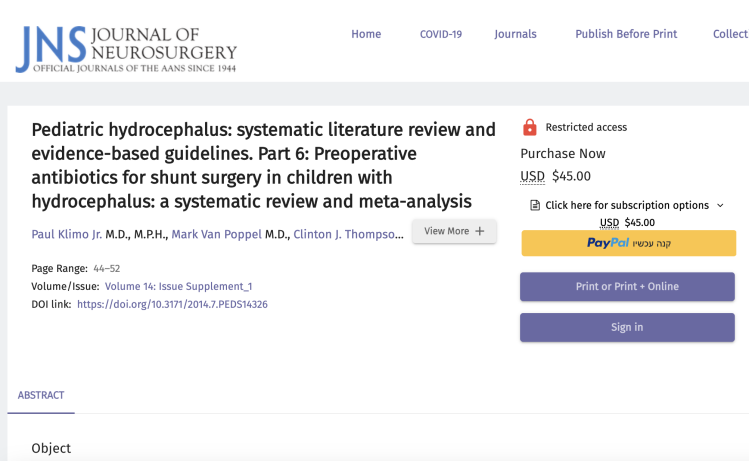The image size is (749, 461).
Task: Go to the Journals navigation item
Action: [x=515, y=34]
